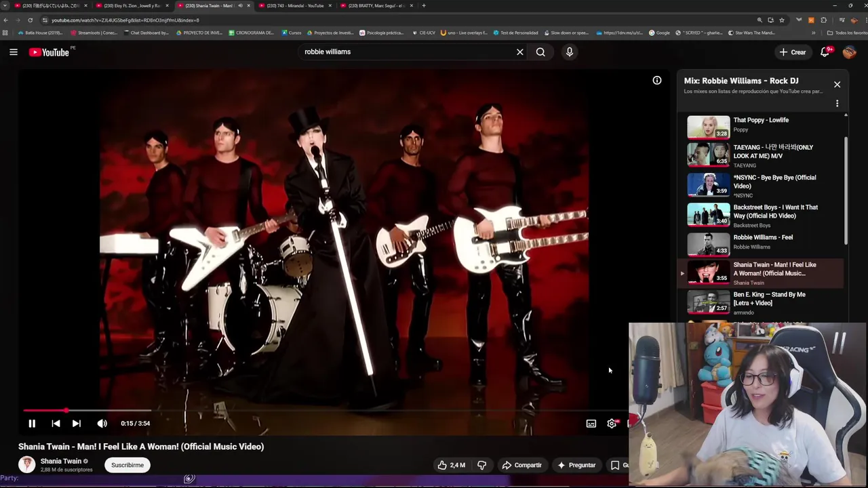Clear the search box text
The image size is (868, 488).
tap(520, 52)
